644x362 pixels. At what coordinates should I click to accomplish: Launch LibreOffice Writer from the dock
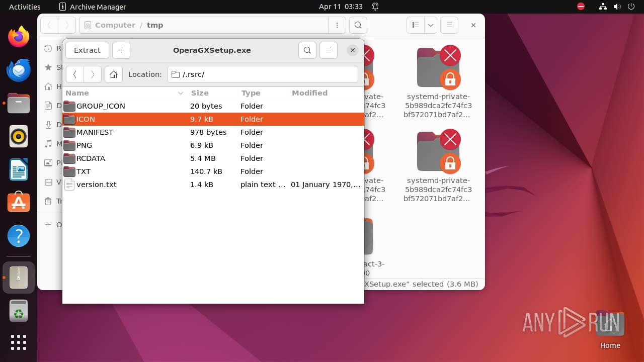[x=19, y=169]
